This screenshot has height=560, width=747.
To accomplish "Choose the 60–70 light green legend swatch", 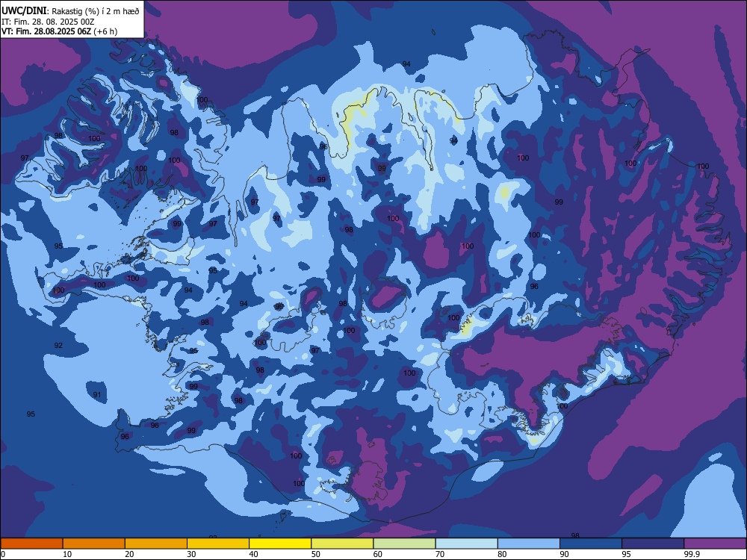I will (x=404, y=544).
